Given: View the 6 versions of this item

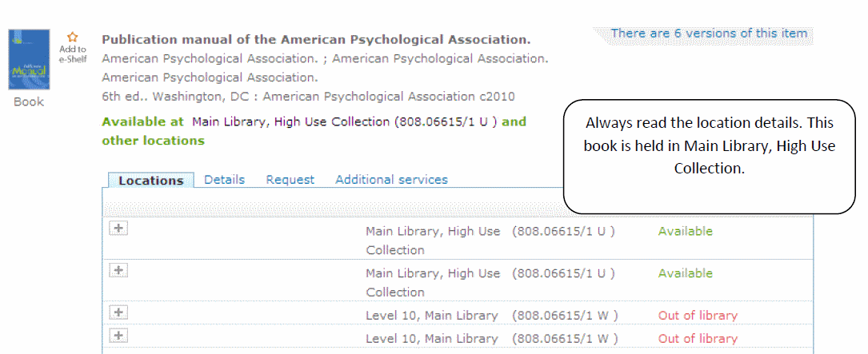Looking at the screenshot, I should (709, 34).
